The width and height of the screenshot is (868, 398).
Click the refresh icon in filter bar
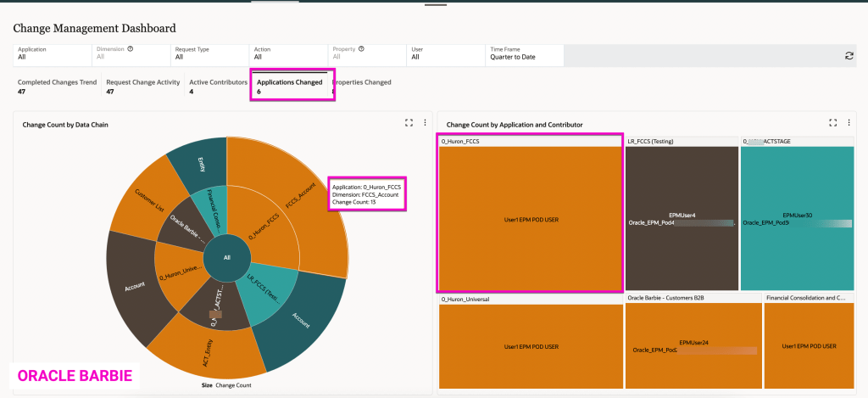click(x=849, y=55)
